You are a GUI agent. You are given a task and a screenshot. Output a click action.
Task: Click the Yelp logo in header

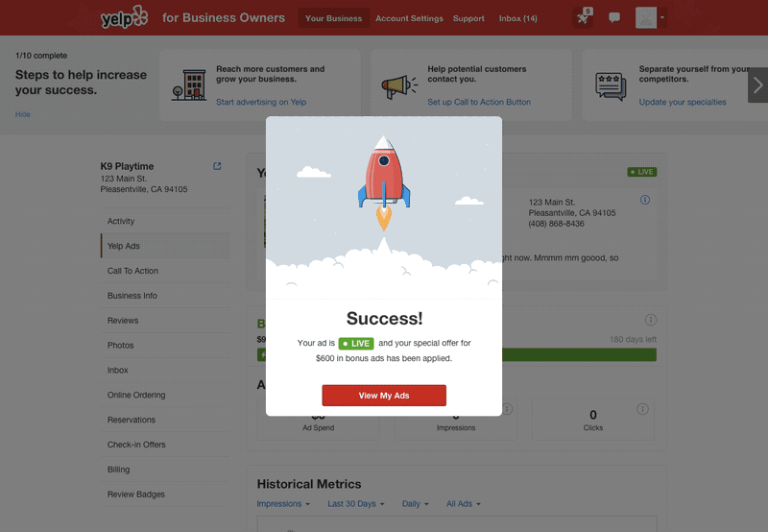pos(124,17)
